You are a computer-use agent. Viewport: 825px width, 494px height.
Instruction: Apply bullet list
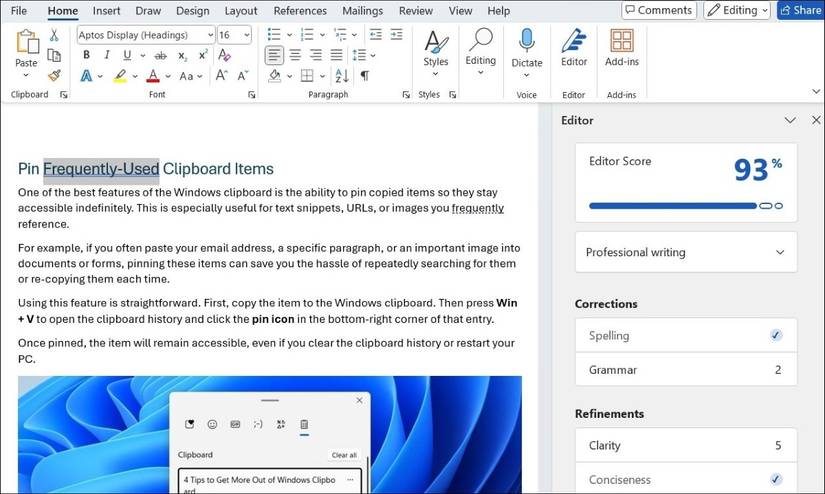274,35
